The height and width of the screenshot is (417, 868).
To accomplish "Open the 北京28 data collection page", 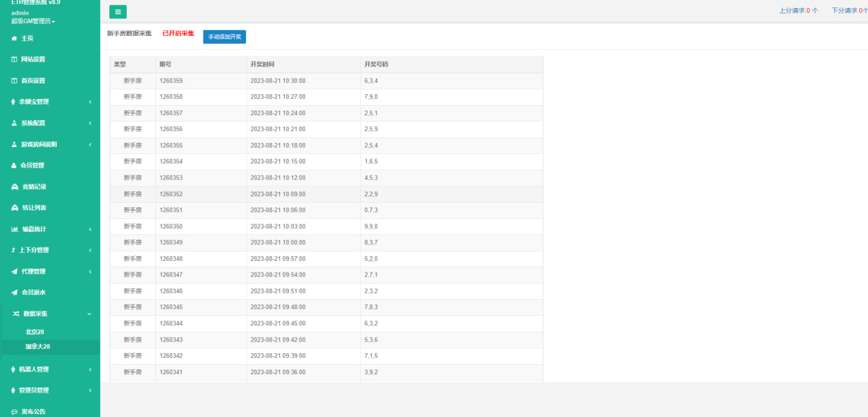I will pos(35,332).
